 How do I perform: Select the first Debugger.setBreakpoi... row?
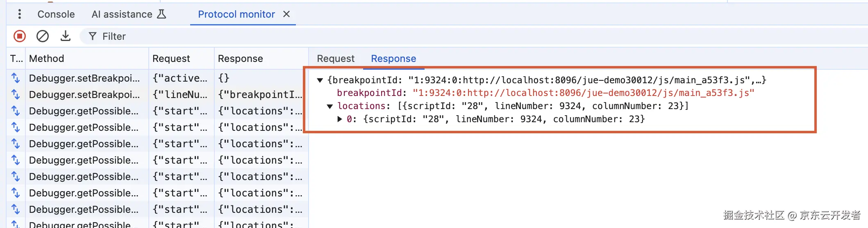click(x=84, y=78)
